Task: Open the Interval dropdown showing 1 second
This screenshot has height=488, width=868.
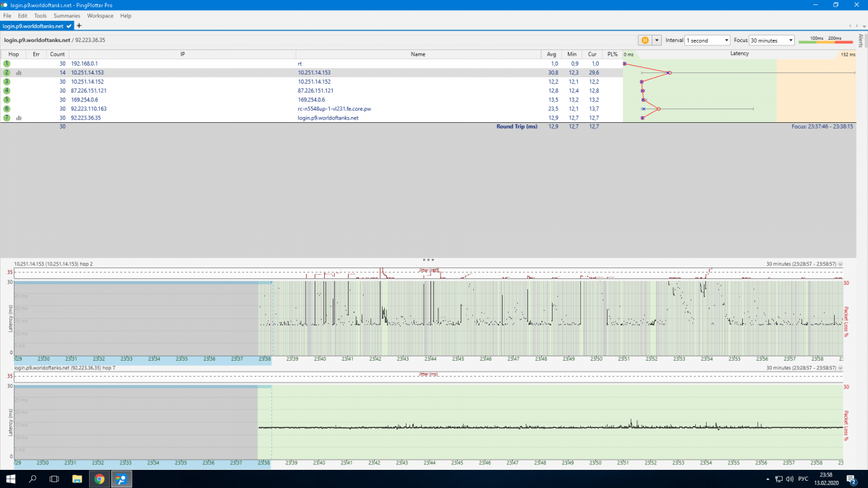Action: coord(707,40)
